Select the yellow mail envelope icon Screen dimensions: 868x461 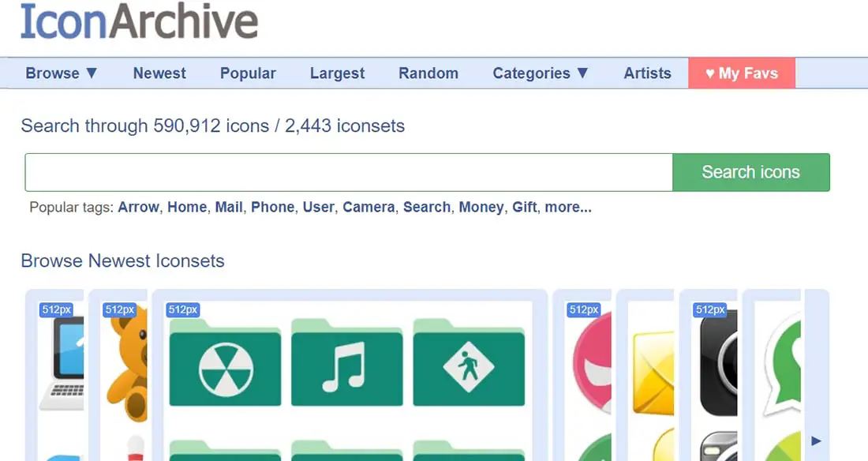653,373
